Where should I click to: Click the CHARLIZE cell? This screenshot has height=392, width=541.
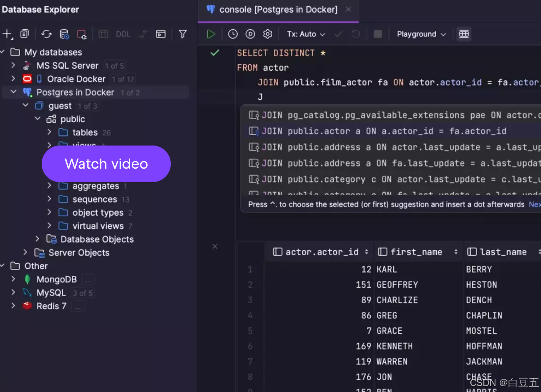(397, 300)
